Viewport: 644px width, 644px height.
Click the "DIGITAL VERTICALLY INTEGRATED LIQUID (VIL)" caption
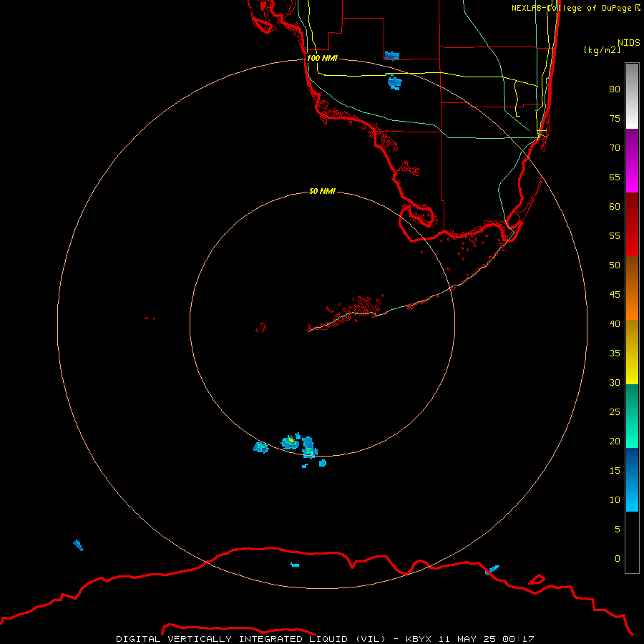251,639
